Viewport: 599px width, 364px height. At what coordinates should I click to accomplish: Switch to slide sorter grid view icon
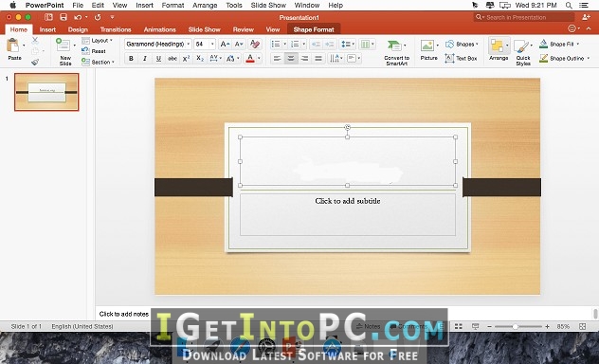click(459, 326)
